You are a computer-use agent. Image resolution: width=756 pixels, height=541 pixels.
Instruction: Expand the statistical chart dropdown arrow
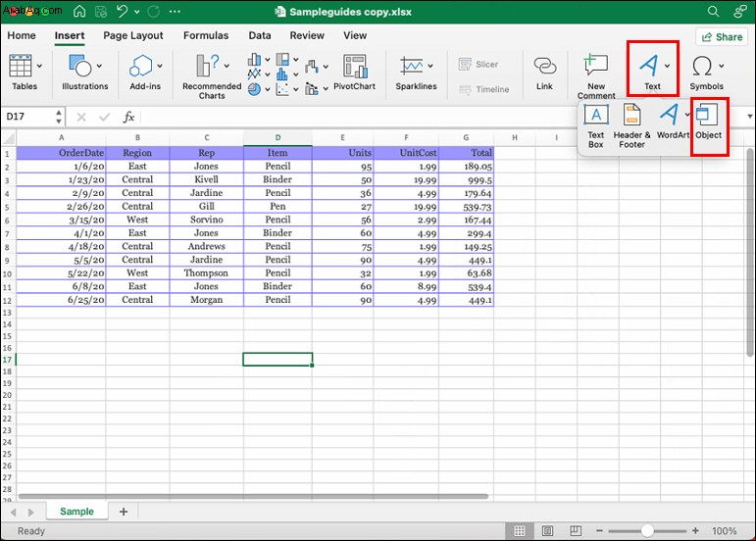coord(295,74)
